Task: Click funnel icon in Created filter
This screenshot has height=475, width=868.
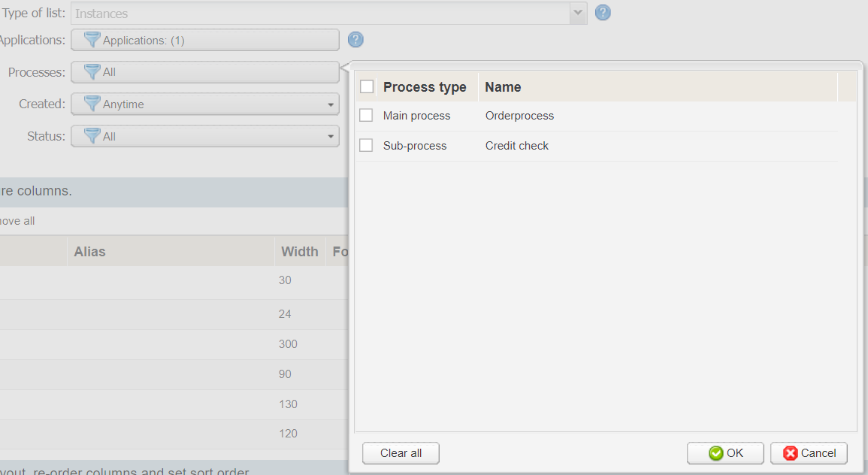Action: click(x=92, y=104)
